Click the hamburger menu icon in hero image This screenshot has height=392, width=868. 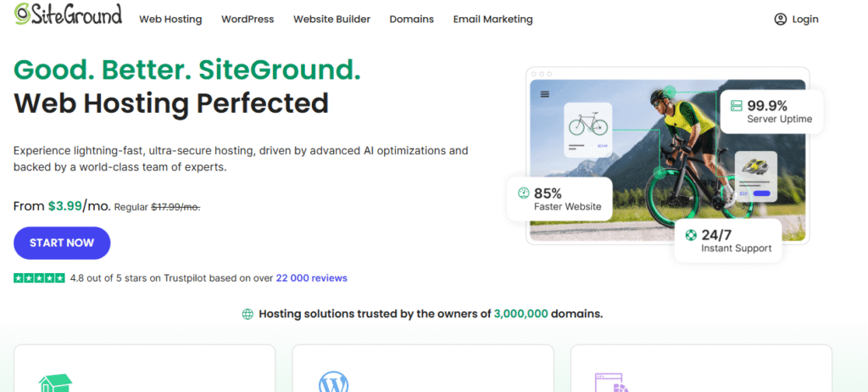point(544,94)
